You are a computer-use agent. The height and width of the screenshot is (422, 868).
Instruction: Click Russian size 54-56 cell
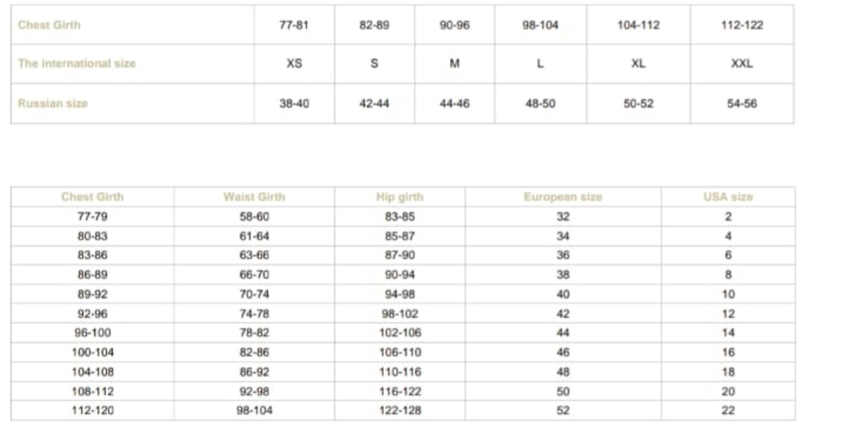click(742, 103)
